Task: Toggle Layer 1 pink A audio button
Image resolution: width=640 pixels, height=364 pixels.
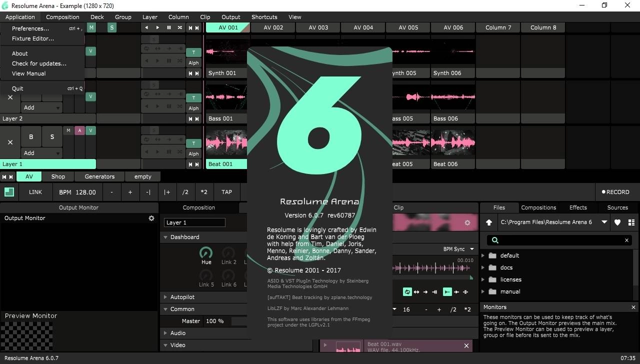Action: (x=79, y=130)
